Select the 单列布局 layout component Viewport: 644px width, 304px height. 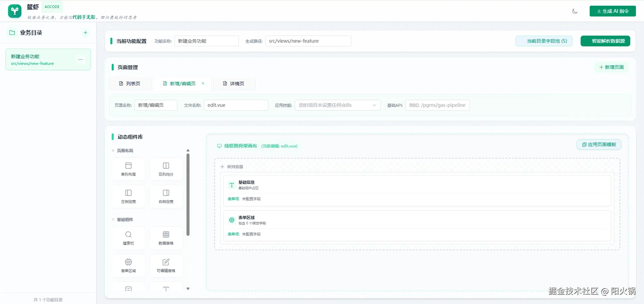pyautogui.click(x=128, y=169)
